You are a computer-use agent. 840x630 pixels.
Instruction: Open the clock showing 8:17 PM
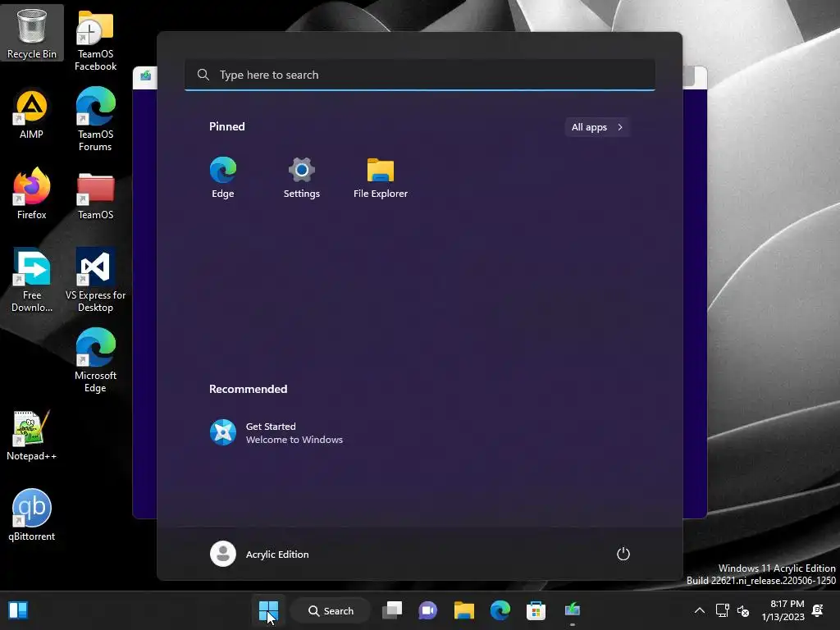tap(783, 610)
